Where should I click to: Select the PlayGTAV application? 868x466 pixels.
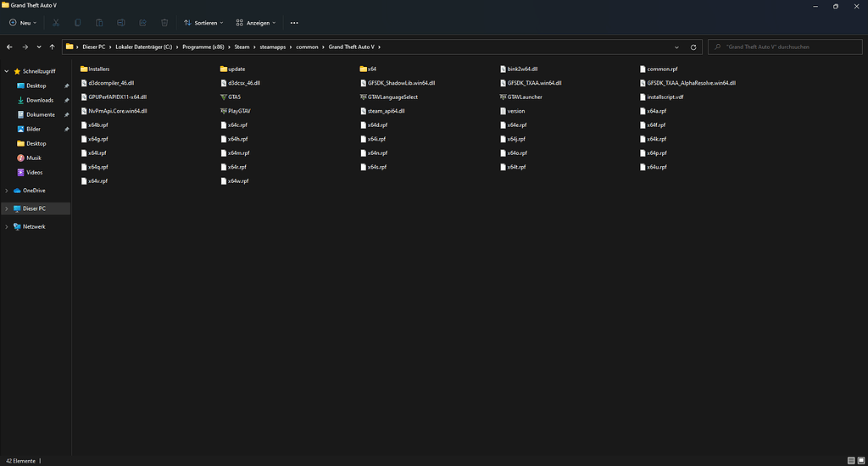click(236, 111)
